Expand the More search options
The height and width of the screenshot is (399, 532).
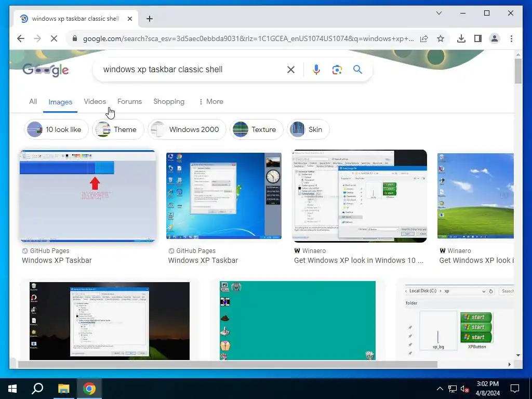pos(211,101)
